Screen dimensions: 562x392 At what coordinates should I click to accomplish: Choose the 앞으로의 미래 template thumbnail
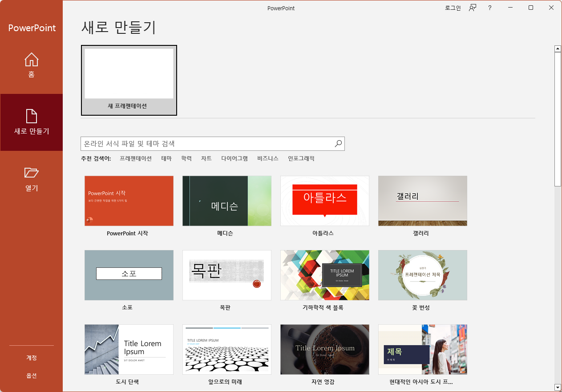227,349
